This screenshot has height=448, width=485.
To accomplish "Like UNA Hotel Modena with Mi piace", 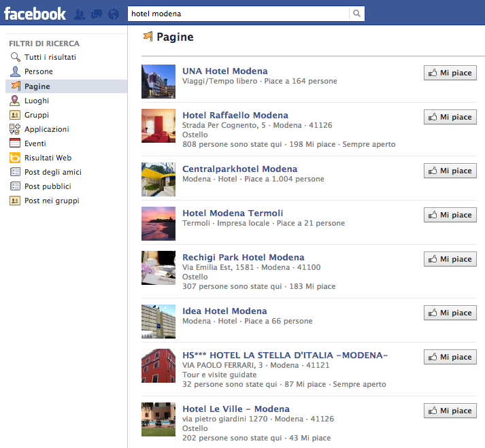I will click(x=450, y=73).
